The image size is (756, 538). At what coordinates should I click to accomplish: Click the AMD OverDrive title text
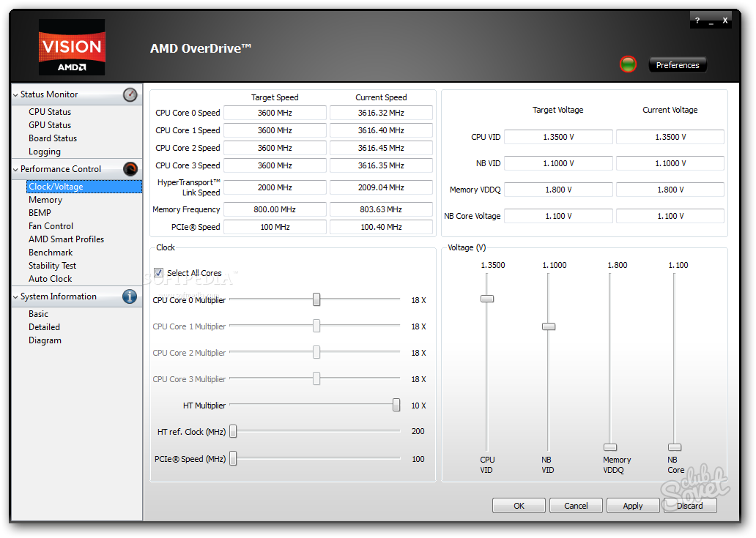[x=201, y=48]
